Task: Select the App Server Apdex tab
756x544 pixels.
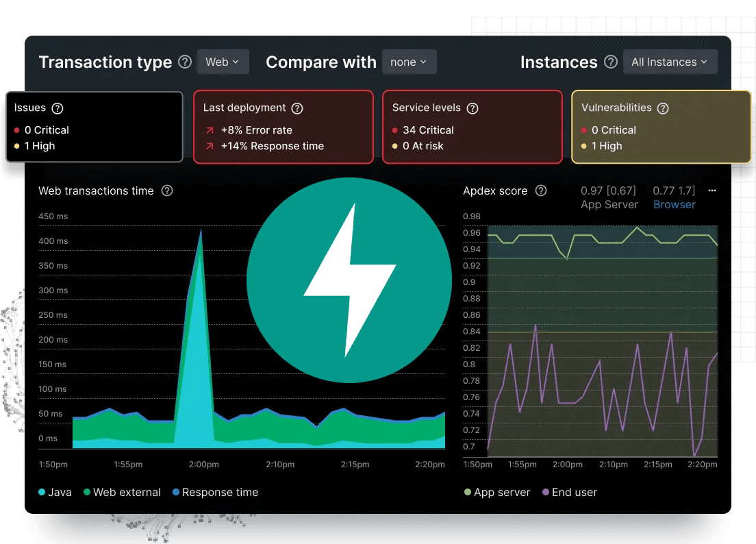Action: tap(609, 197)
